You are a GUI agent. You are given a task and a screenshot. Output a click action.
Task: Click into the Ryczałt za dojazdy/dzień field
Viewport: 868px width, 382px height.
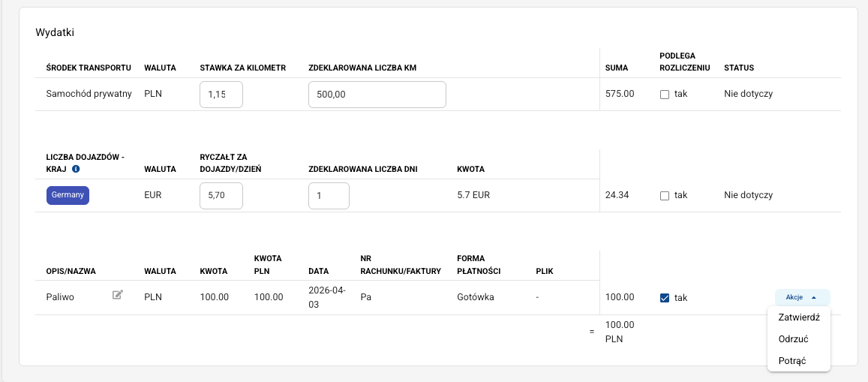(x=221, y=196)
